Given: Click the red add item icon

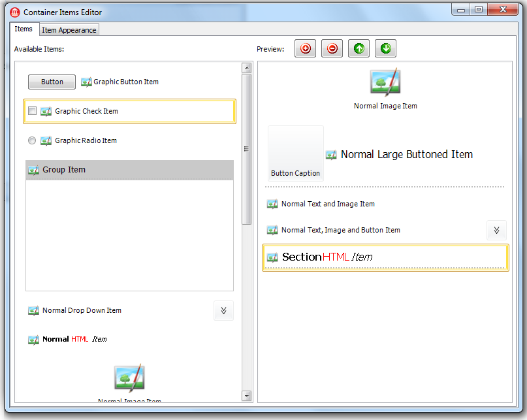Looking at the screenshot, I should (305, 48).
